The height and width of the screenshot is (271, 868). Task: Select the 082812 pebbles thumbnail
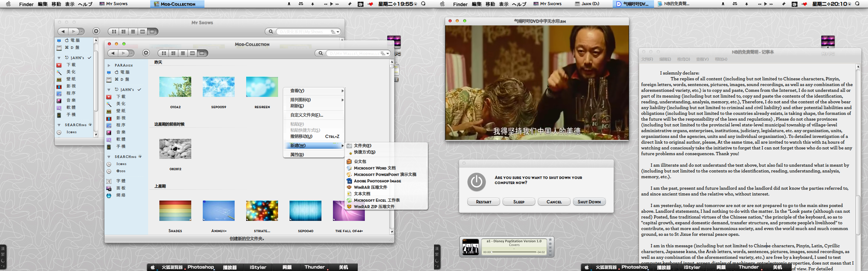point(175,149)
